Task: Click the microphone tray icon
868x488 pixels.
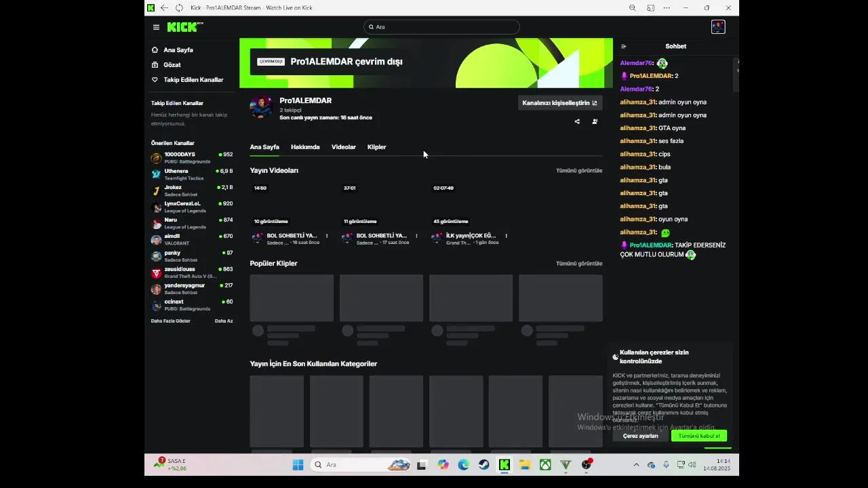Action: 666,465
